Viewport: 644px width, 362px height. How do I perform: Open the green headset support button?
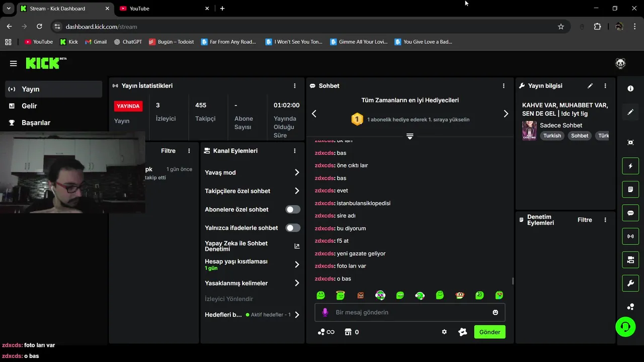tap(625, 327)
